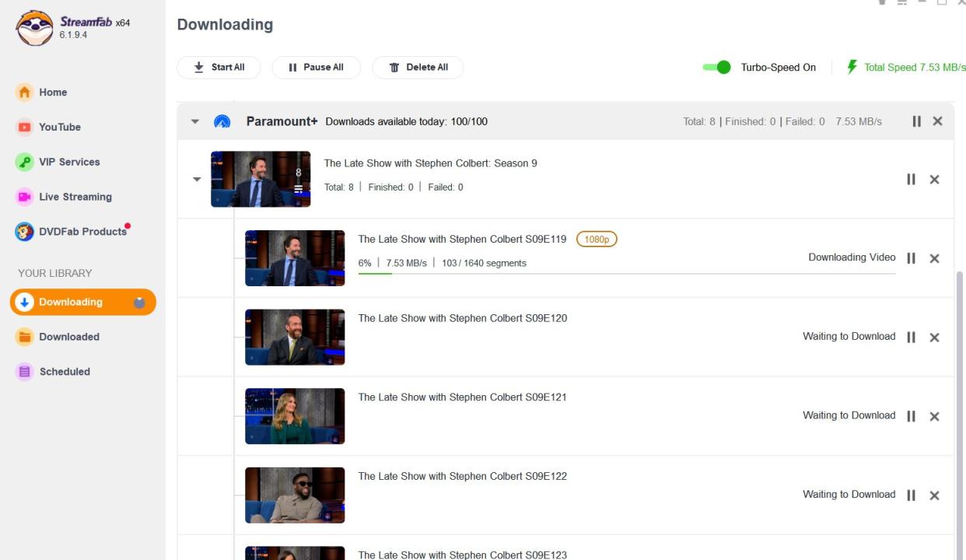Click the Downloaded folder icon
Screen dimensions: 966x560
(x=25, y=337)
